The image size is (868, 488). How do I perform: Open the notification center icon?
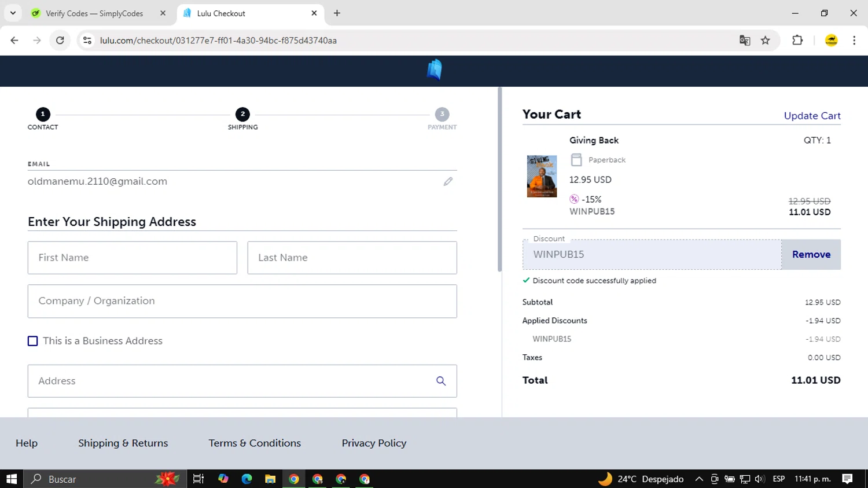848,479
